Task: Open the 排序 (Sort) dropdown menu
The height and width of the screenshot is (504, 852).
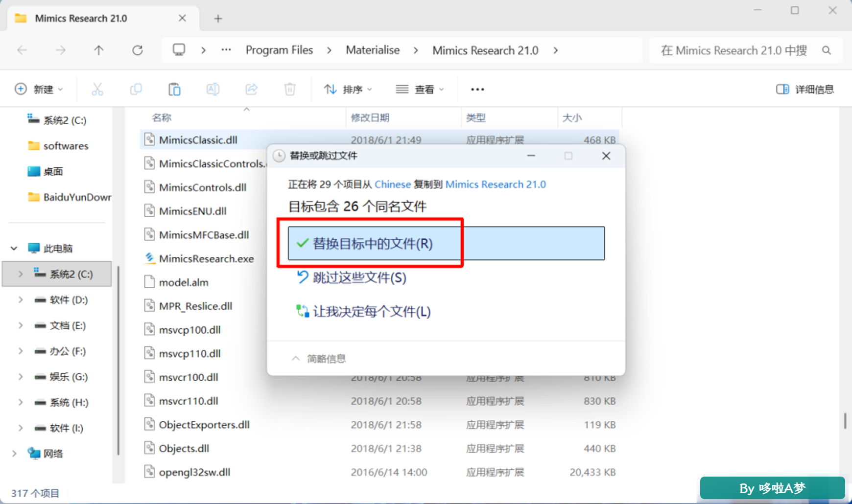Action: (x=348, y=89)
